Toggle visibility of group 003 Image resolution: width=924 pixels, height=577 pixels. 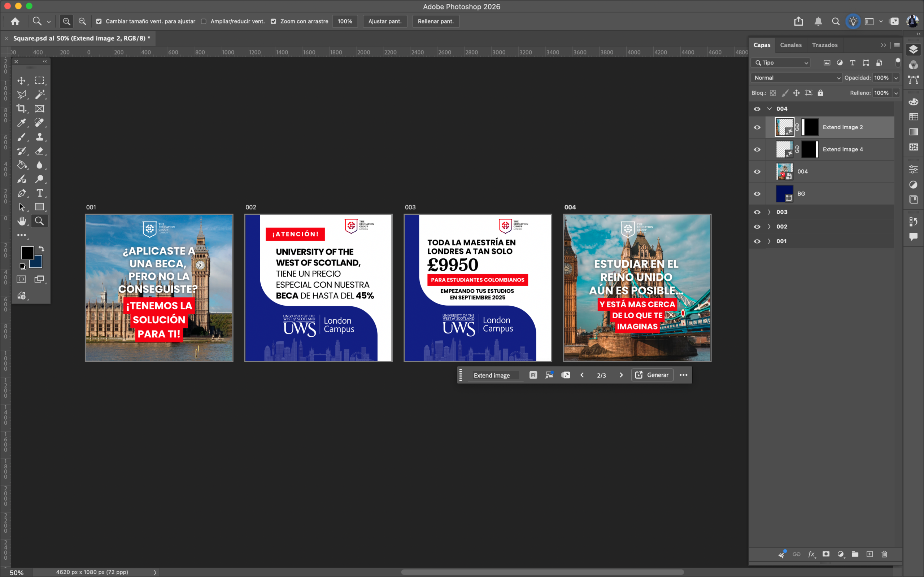point(757,212)
